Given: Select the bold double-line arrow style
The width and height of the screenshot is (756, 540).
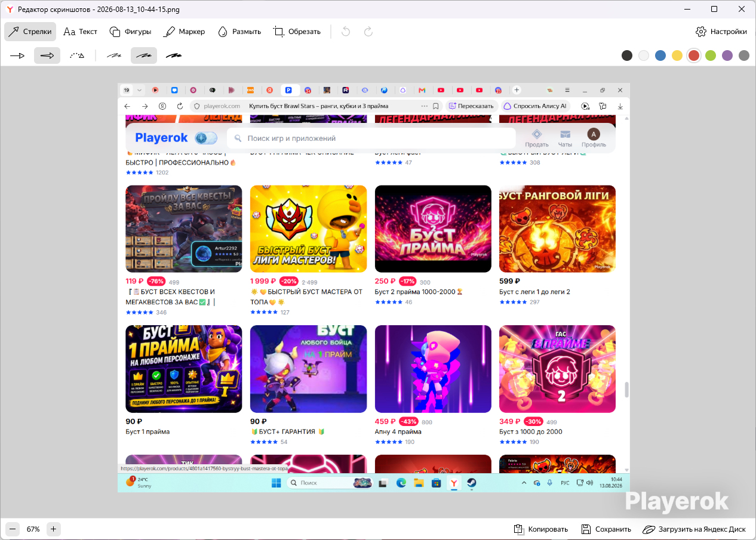Looking at the screenshot, I should tap(47, 55).
